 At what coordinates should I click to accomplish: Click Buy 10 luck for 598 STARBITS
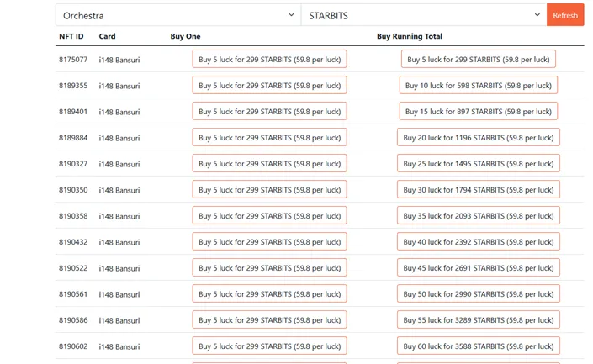[479, 85]
